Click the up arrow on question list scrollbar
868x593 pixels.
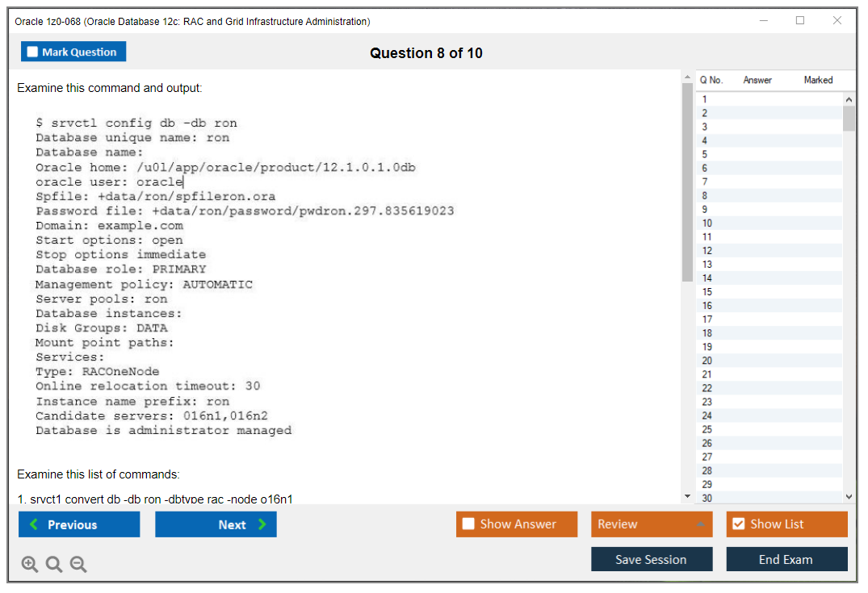pos(849,98)
